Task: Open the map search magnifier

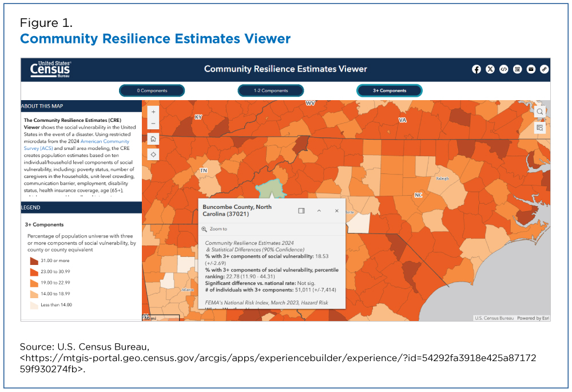Action: (x=540, y=112)
